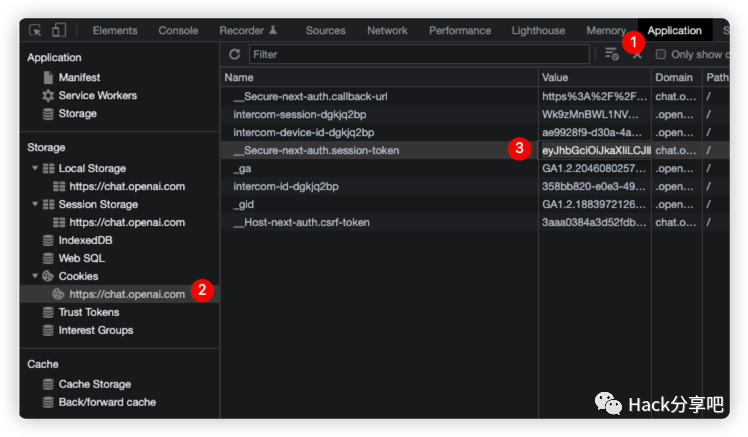Image resolution: width=748 pixels, height=437 pixels.
Task: Activate the inspect element picker icon
Action: coord(35,31)
